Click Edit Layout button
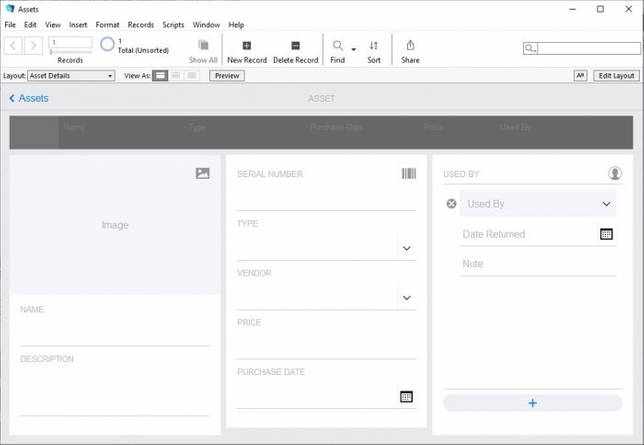 tap(616, 76)
